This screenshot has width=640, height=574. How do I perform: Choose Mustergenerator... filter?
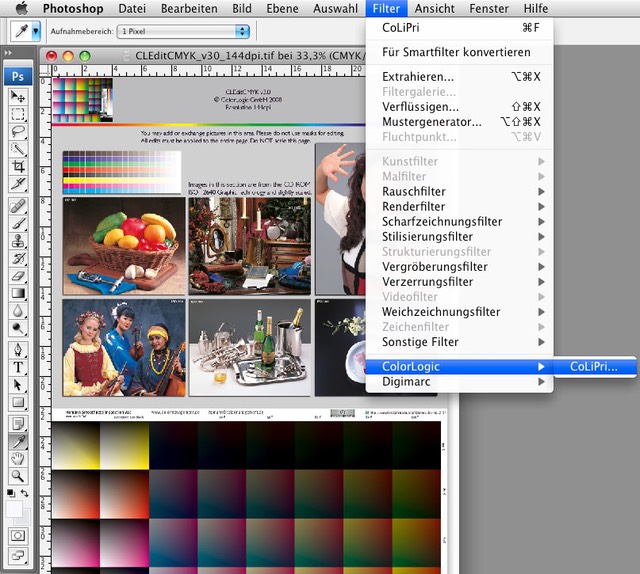(x=460, y=122)
